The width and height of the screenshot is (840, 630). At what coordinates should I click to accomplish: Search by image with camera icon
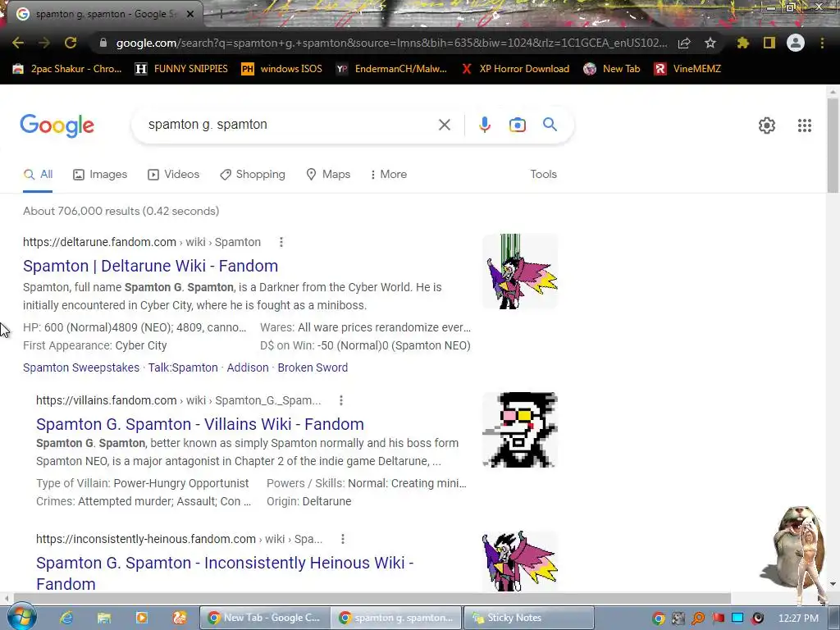(x=517, y=125)
